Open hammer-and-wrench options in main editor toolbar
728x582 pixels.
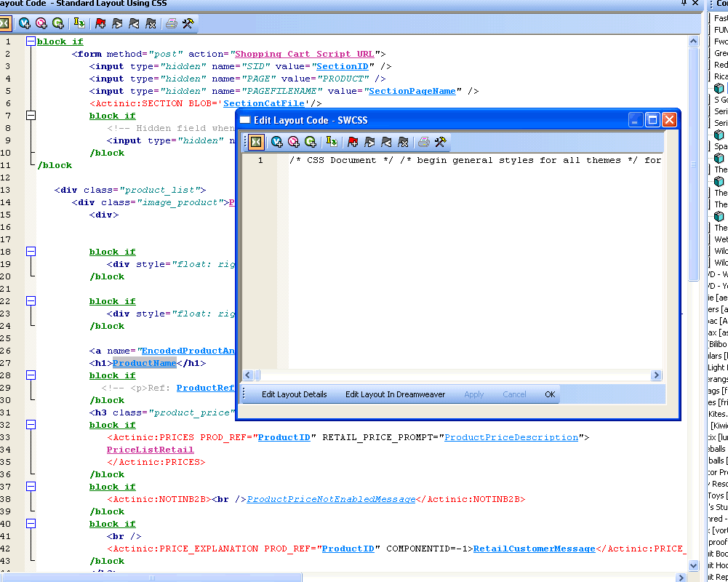(x=188, y=23)
